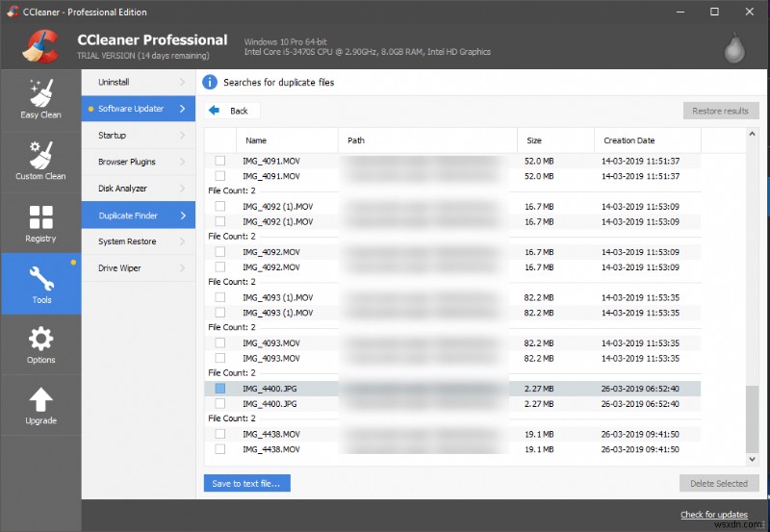Screen dimensions: 770x532
Task: Open the Drive Wiper tool
Action: click(119, 268)
